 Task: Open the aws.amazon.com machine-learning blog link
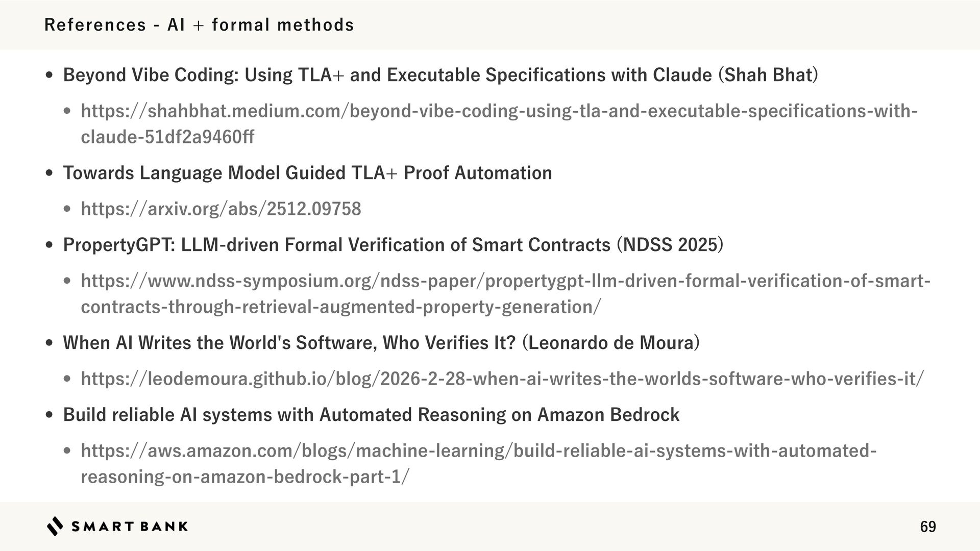[479, 451]
